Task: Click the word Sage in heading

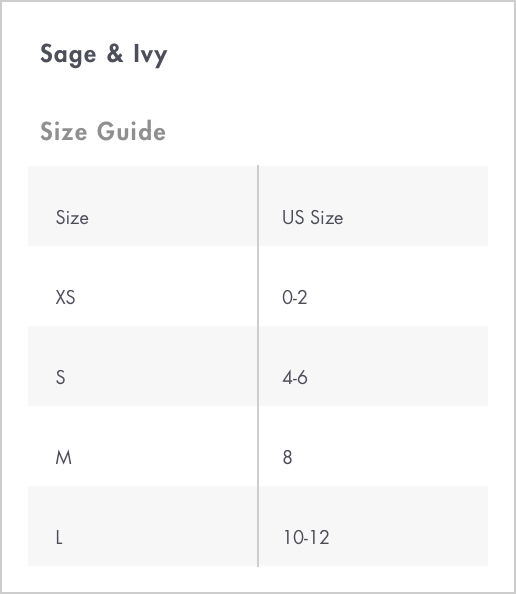Action: pos(68,55)
